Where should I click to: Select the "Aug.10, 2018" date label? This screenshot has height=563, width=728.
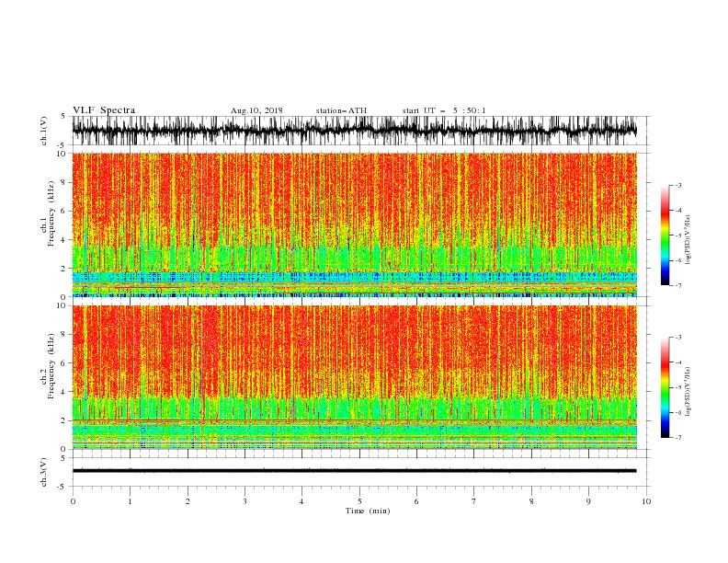(256, 110)
